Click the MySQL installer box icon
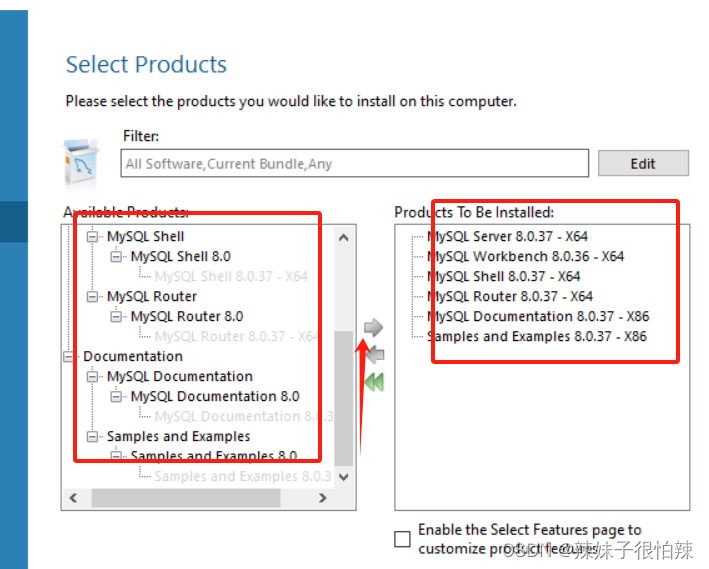Image resolution: width=709 pixels, height=569 pixels. [80, 163]
